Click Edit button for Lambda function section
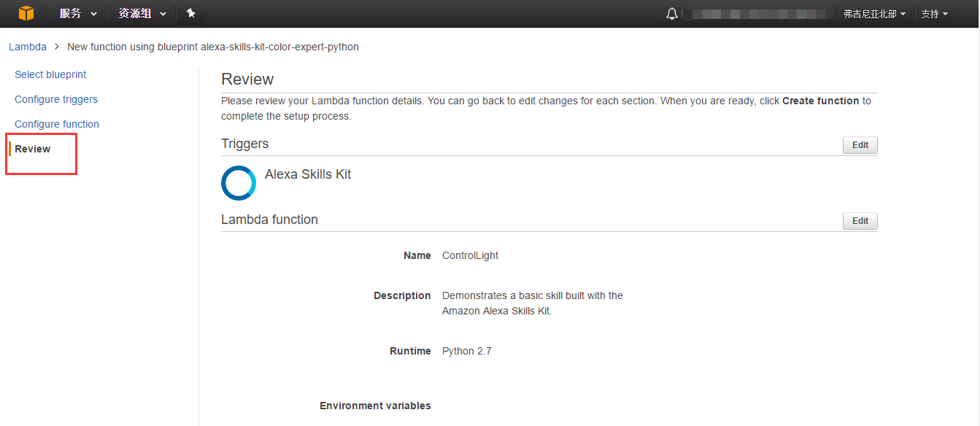 [x=860, y=221]
